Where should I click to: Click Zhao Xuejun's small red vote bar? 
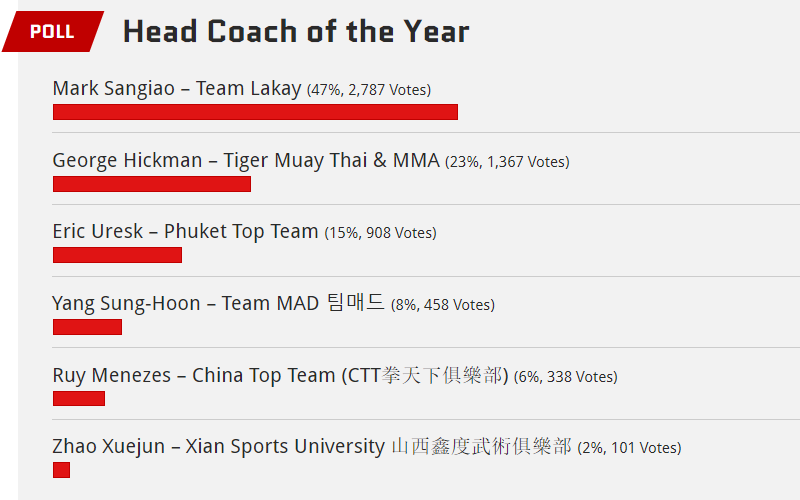tap(61, 470)
